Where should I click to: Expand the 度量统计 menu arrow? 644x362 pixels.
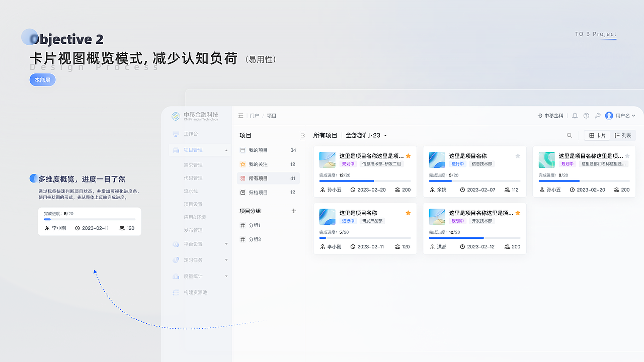226,276
